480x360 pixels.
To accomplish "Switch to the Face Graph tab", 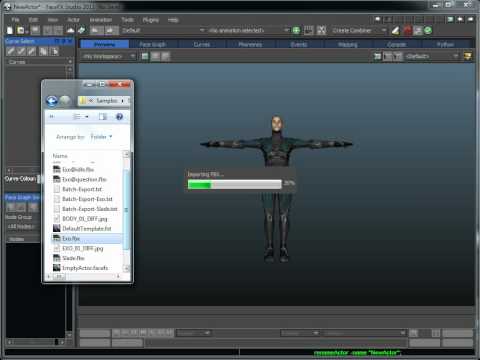I will coord(153,44).
